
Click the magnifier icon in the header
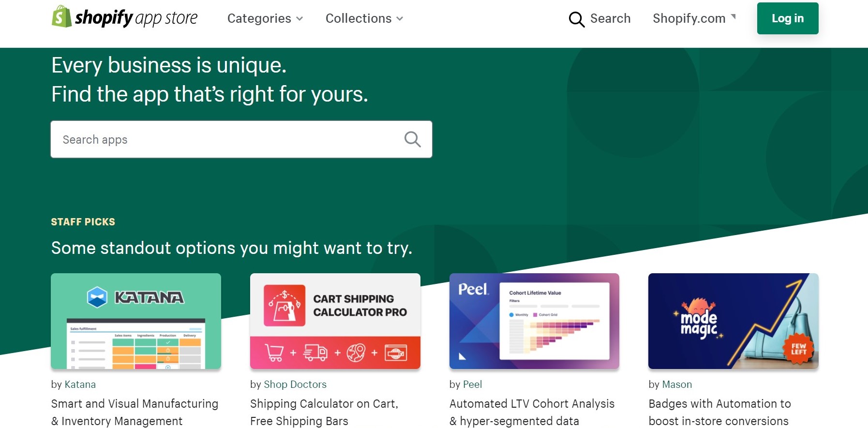pyautogui.click(x=576, y=19)
